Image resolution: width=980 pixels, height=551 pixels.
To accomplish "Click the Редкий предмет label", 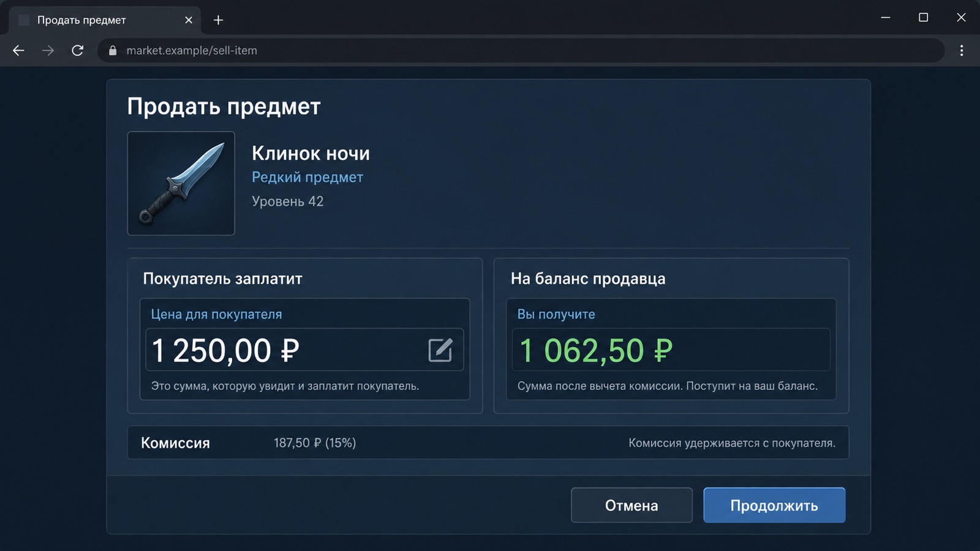I will (307, 177).
